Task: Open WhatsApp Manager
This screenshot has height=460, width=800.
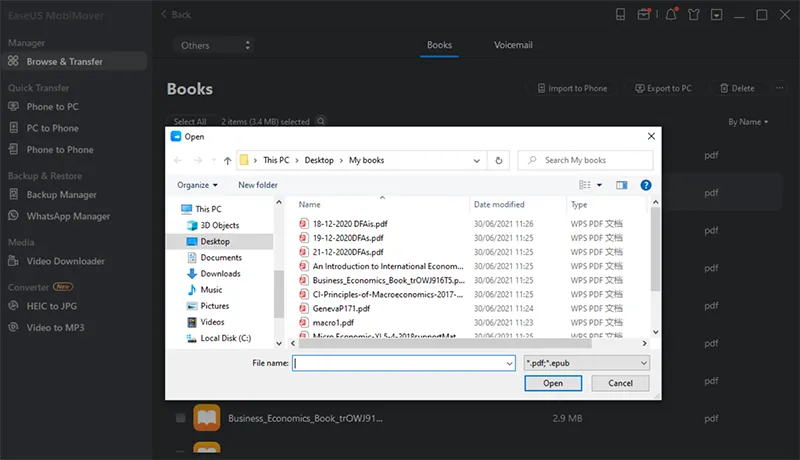Action: click(x=68, y=216)
